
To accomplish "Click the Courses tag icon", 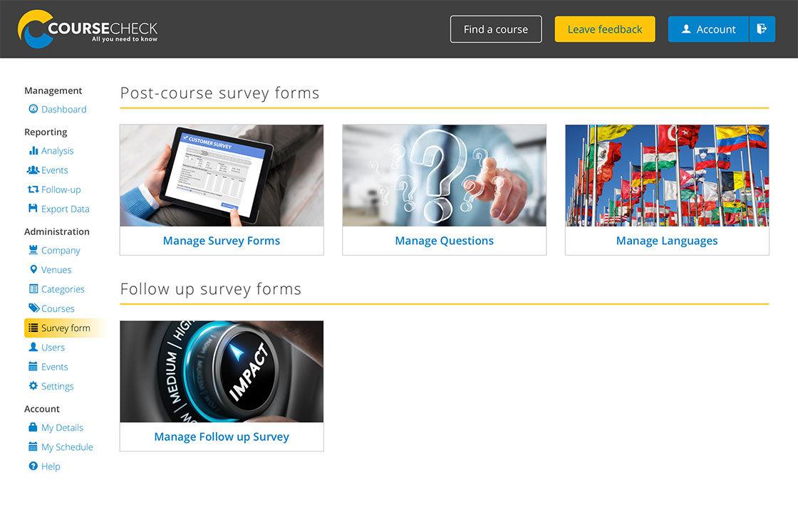I will [x=33, y=308].
